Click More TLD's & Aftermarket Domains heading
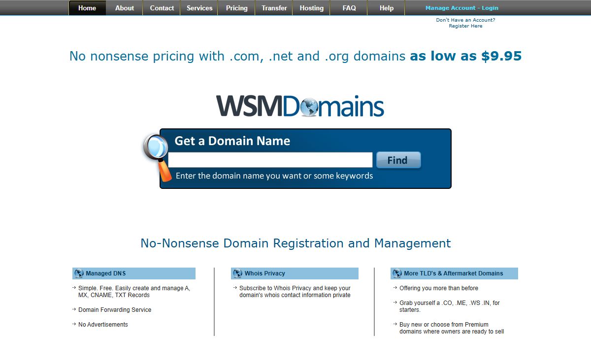Image resolution: width=591 pixels, height=364 pixels. point(454,273)
